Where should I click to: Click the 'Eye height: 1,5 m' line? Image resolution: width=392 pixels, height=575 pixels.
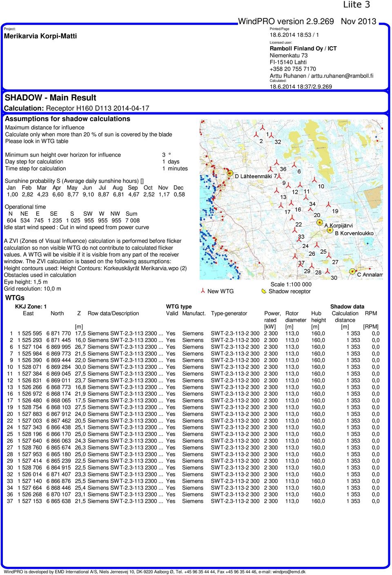26,282
